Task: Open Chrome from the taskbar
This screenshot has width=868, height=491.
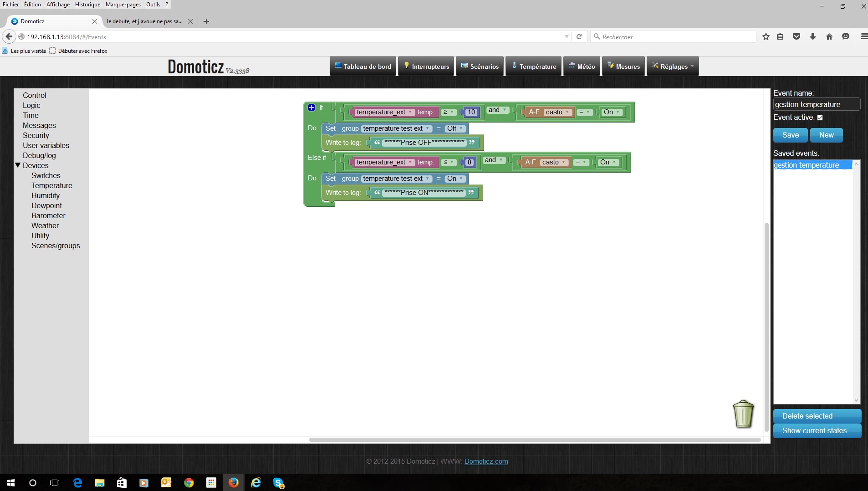Action: click(x=189, y=483)
